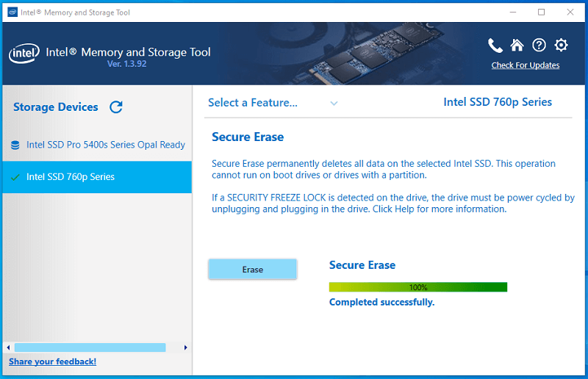This screenshot has width=588, height=379.
Task: Open the help question mark icon
Action: point(539,46)
